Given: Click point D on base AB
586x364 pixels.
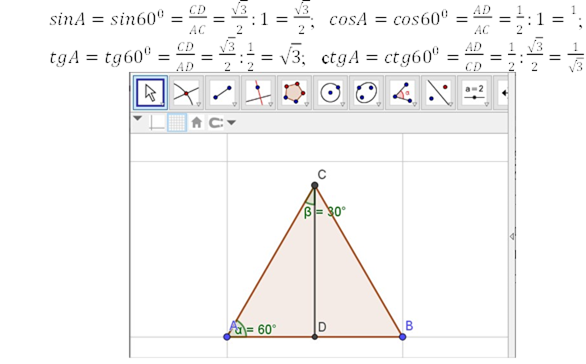Looking at the screenshot, I should (x=315, y=337).
